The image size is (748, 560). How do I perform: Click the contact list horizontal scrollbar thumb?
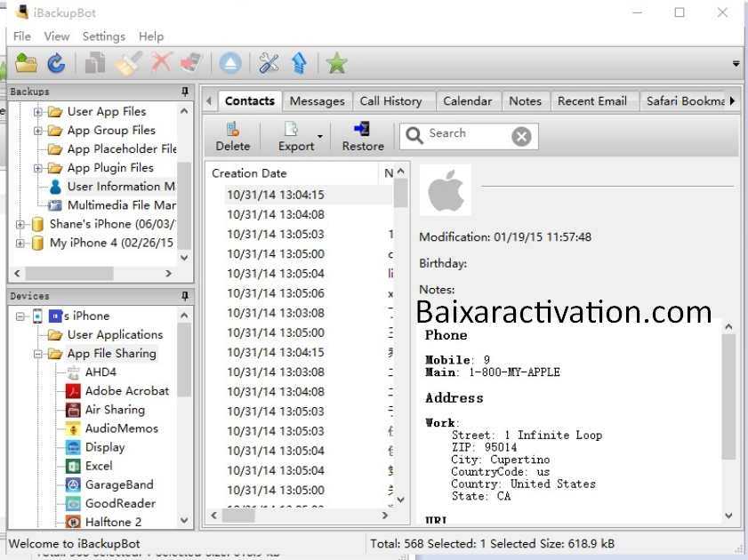coord(238,516)
